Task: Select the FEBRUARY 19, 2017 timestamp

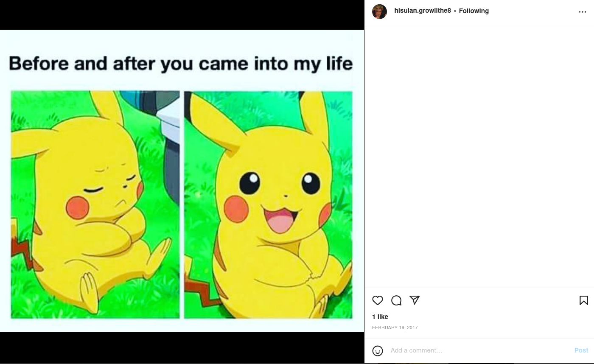Action: pyautogui.click(x=395, y=328)
